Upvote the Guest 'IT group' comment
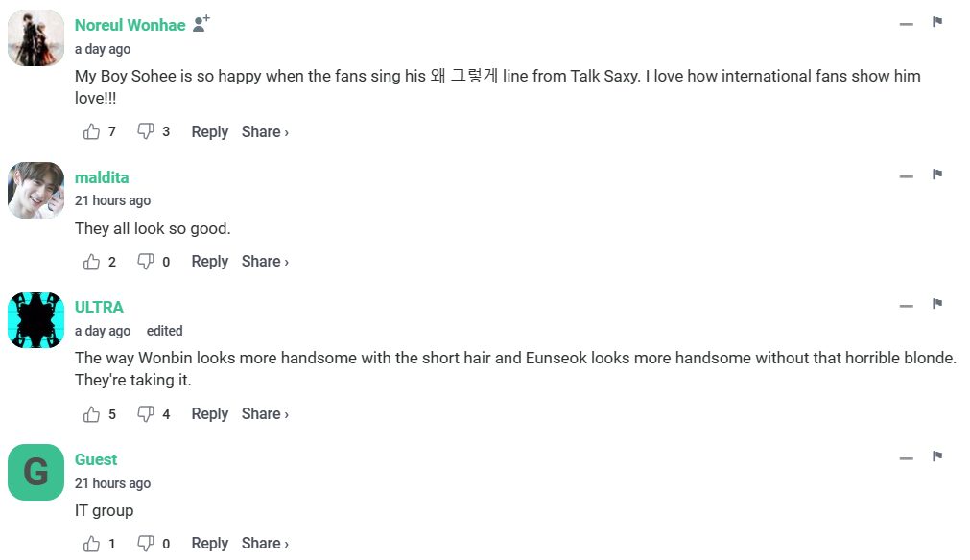 click(92, 544)
